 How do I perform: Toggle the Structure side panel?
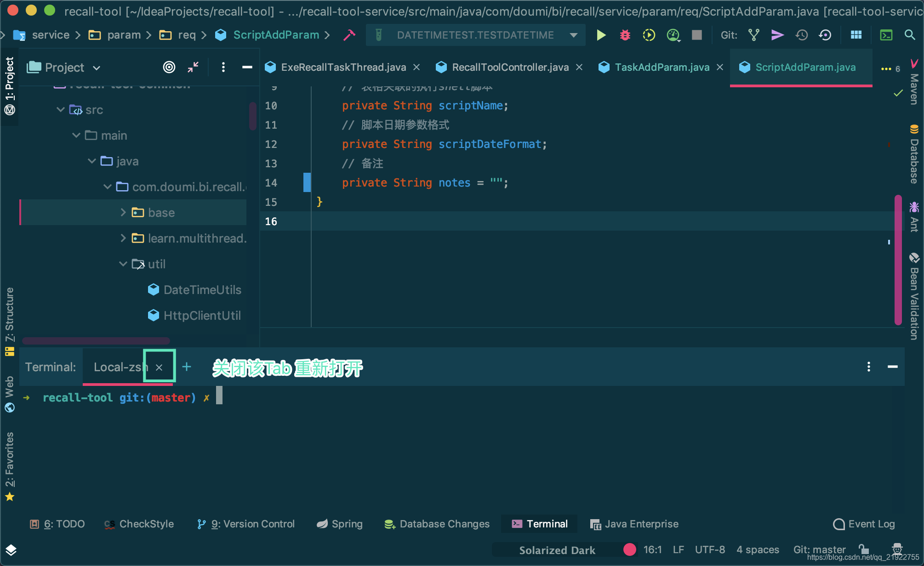(10, 322)
